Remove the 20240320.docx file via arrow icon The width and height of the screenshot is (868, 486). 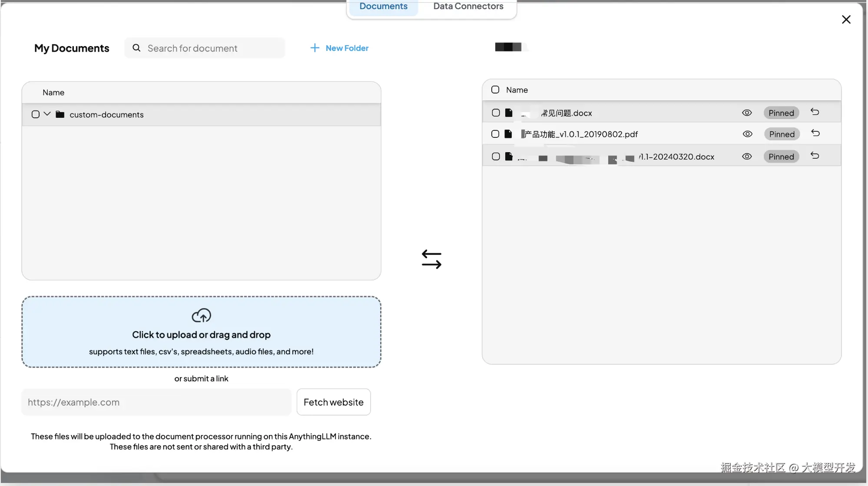(815, 156)
